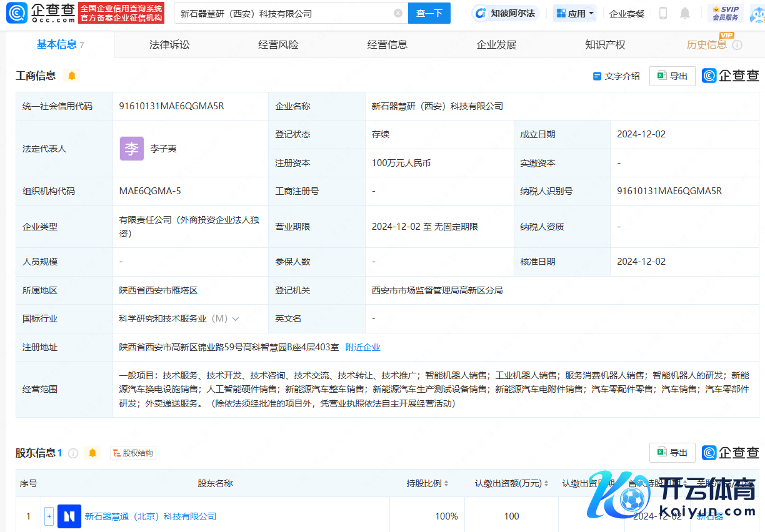Click the info icon beside 历史信息 tab
Screen dimensions: 765x532
(737, 45)
